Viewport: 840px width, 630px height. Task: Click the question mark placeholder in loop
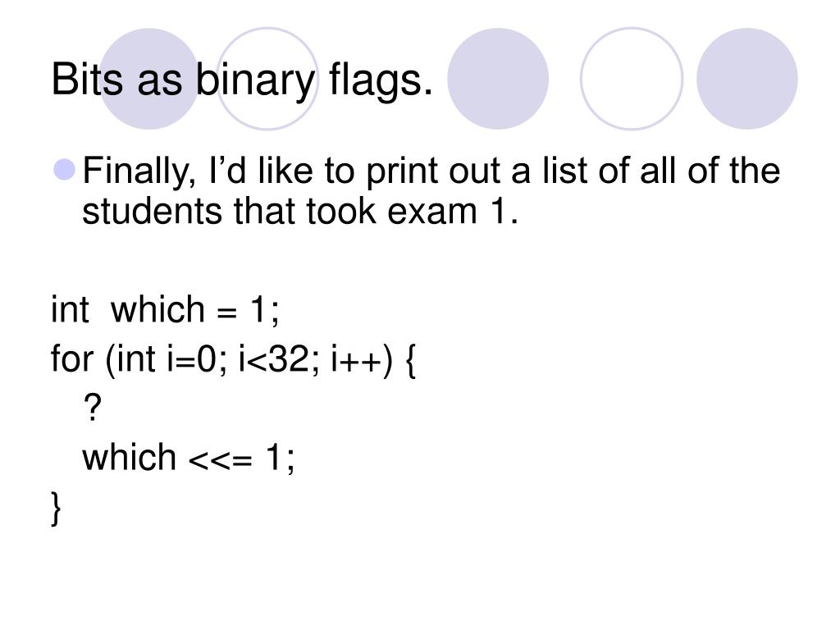tap(92, 408)
